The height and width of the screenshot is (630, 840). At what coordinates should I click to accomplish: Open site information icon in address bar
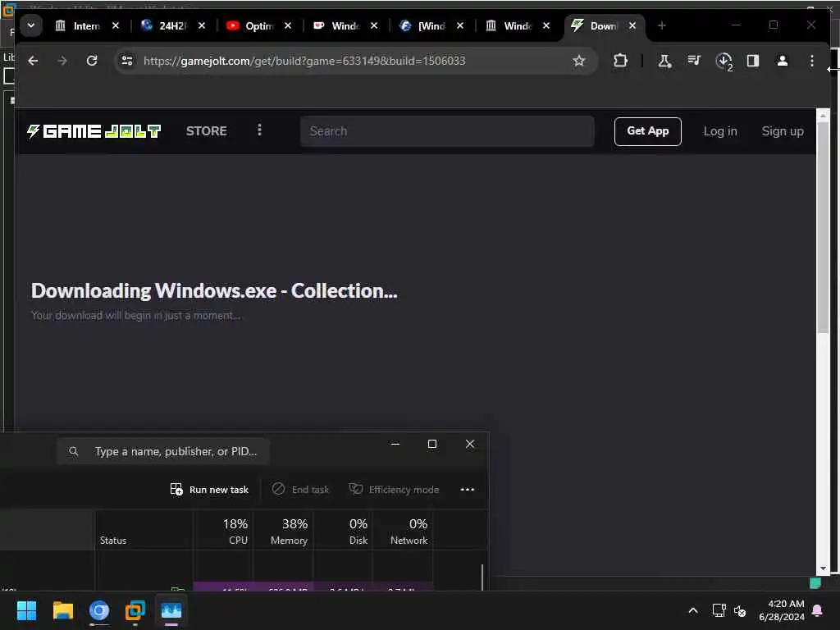click(x=127, y=61)
